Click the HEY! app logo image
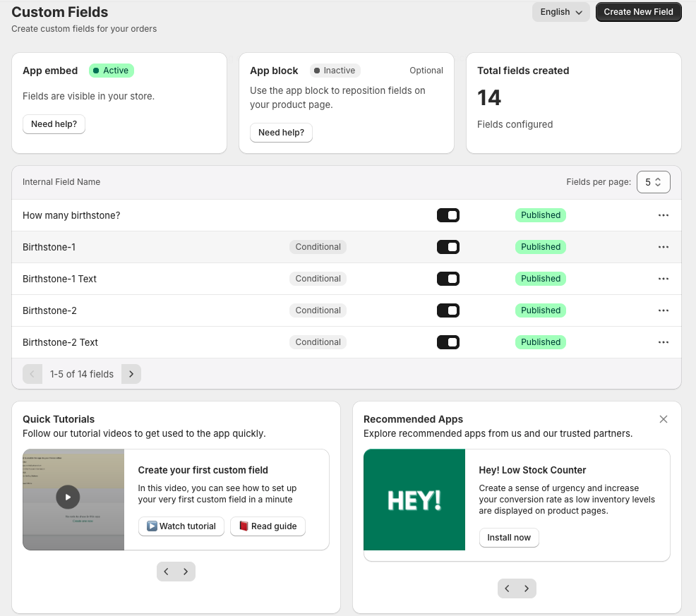The image size is (696, 616). point(414,500)
